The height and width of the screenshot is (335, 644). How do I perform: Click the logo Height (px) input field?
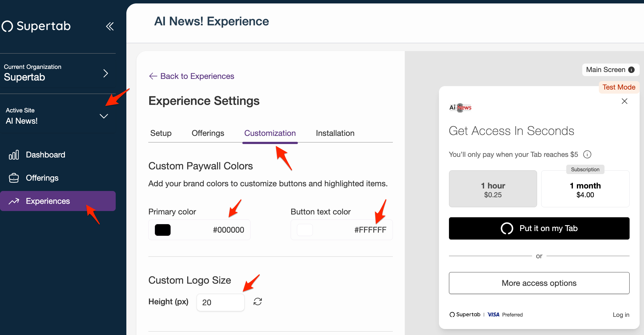pos(220,302)
